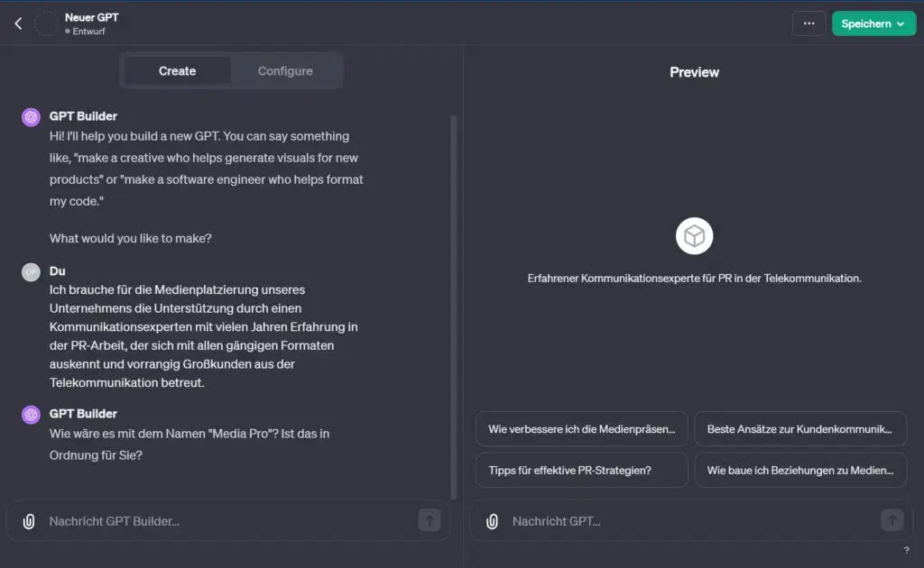Click the first GPT Builder avatar icon
924x568 pixels.
[x=32, y=117]
